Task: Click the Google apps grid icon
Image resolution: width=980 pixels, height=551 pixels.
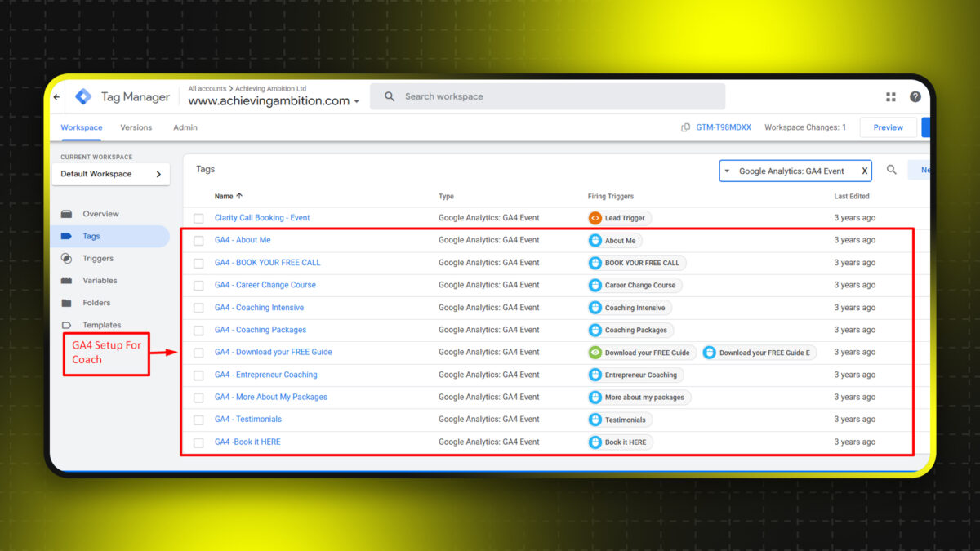Action: [891, 97]
